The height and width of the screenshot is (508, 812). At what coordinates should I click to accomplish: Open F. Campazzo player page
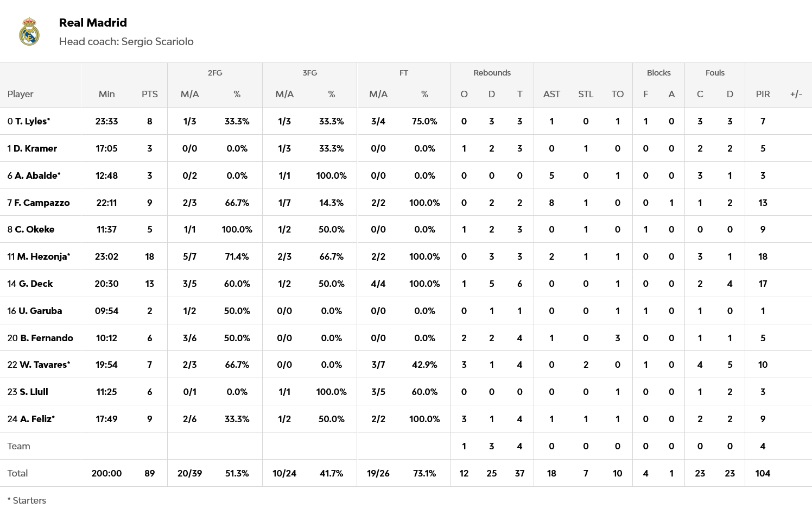[x=42, y=203]
